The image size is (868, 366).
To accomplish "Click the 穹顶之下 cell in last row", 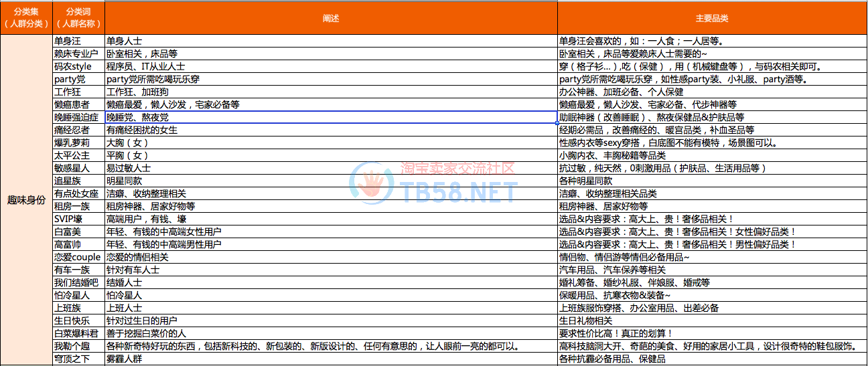I will click(71, 359).
